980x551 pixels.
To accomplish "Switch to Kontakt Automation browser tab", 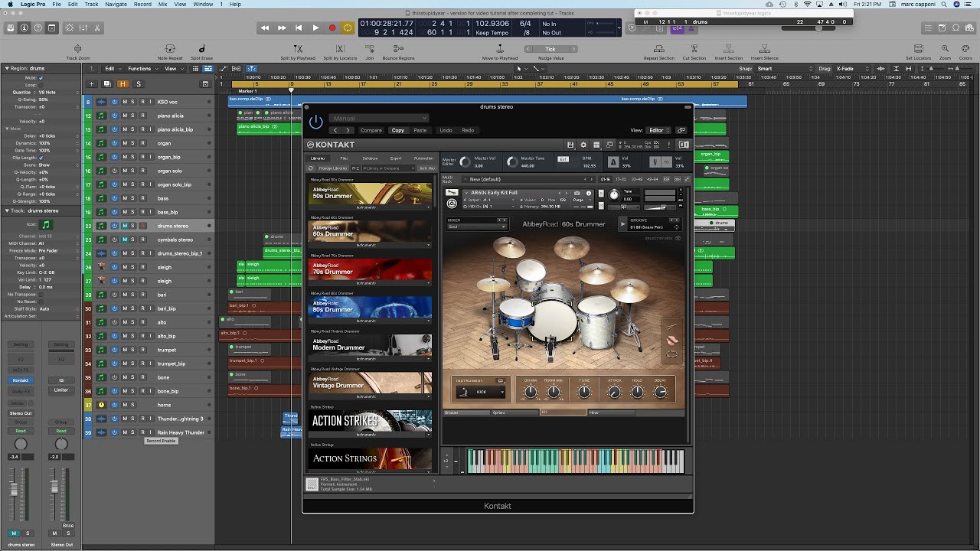I will [423, 158].
